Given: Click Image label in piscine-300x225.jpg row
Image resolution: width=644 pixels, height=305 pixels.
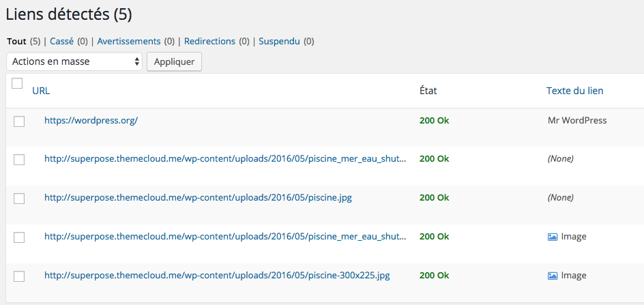Looking at the screenshot, I should tap(574, 276).
